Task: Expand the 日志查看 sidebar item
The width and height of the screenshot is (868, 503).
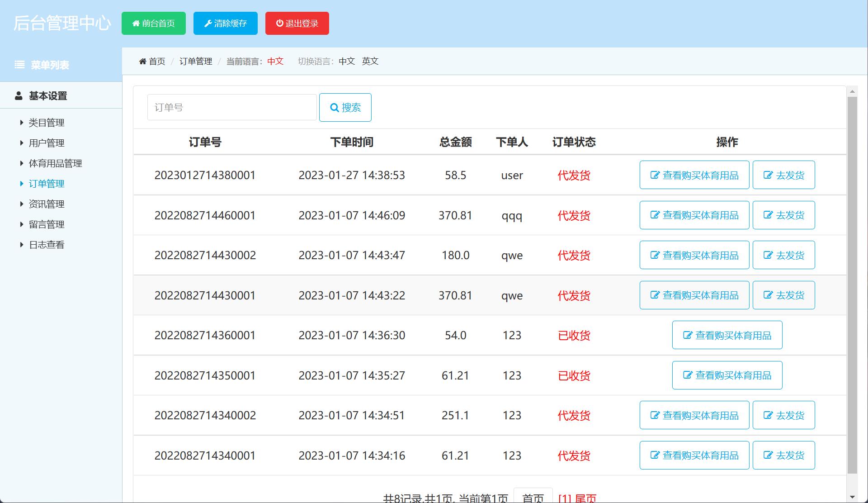Action: click(x=47, y=244)
